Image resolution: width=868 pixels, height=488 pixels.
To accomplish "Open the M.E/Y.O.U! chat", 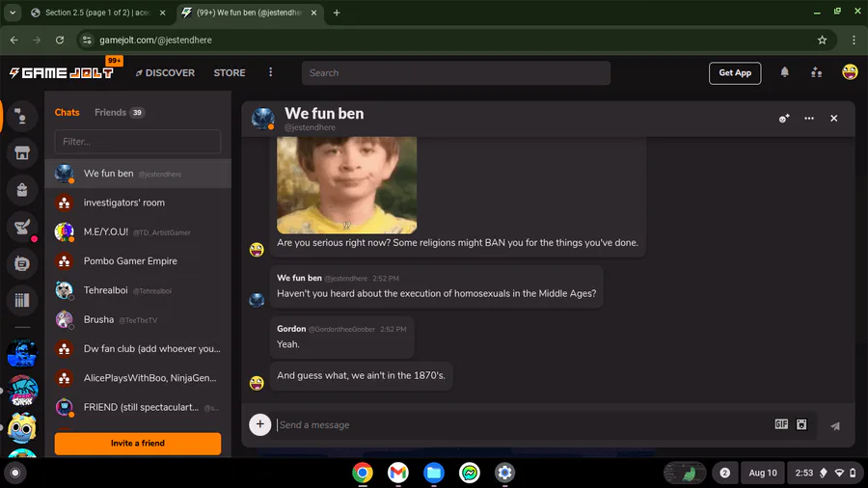I will [138, 231].
